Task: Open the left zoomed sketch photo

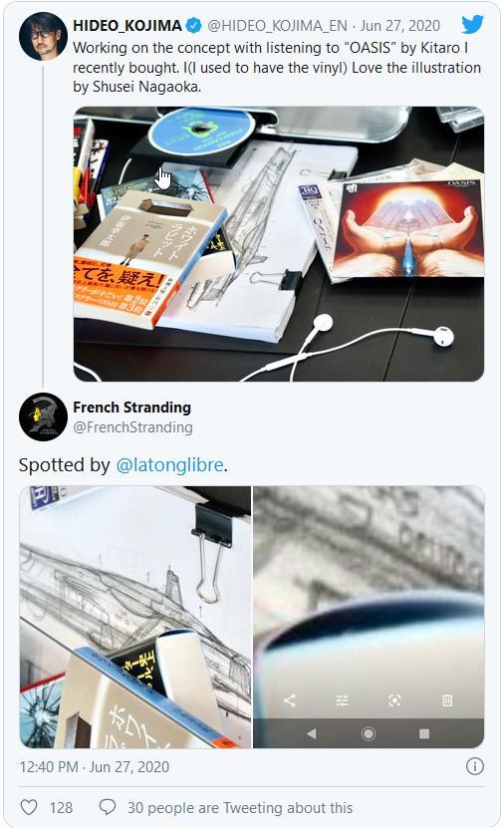Action: [135, 617]
